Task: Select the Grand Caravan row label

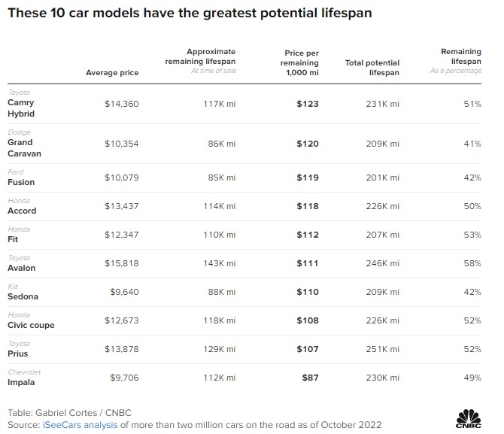Action: point(24,147)
